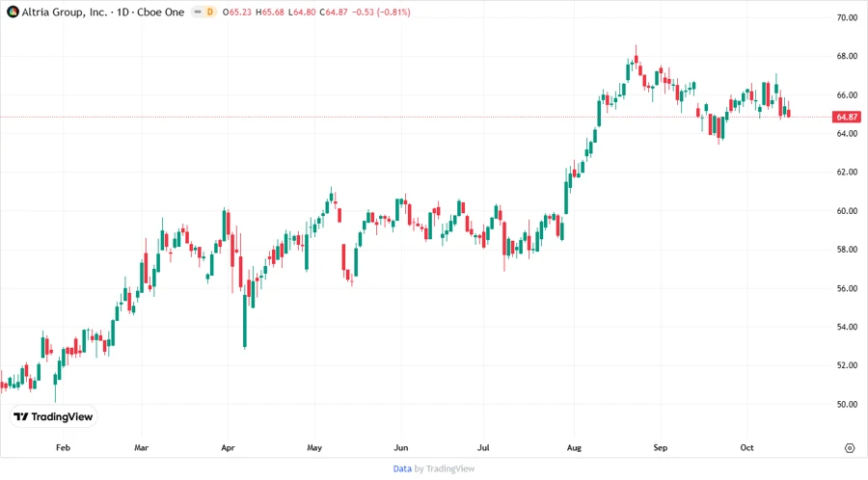Click the 60.00 price axis label
The image size is (868, 480).
[x=847, y=211]
